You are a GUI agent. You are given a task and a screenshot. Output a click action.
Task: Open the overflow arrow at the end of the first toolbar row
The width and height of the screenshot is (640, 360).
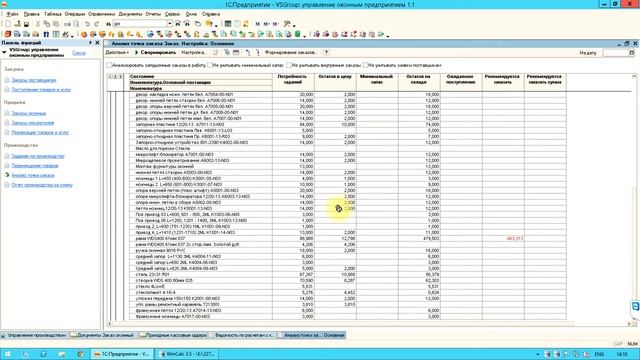294,26
